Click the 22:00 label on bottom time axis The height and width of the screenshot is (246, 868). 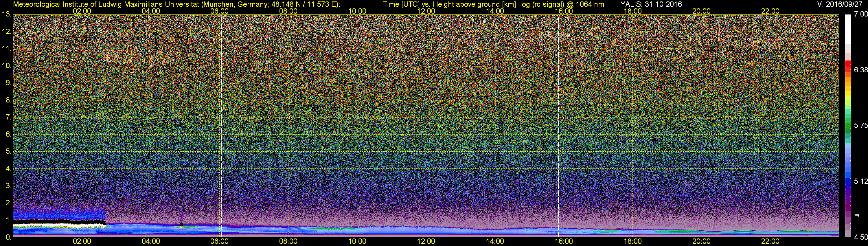[770, 241]
